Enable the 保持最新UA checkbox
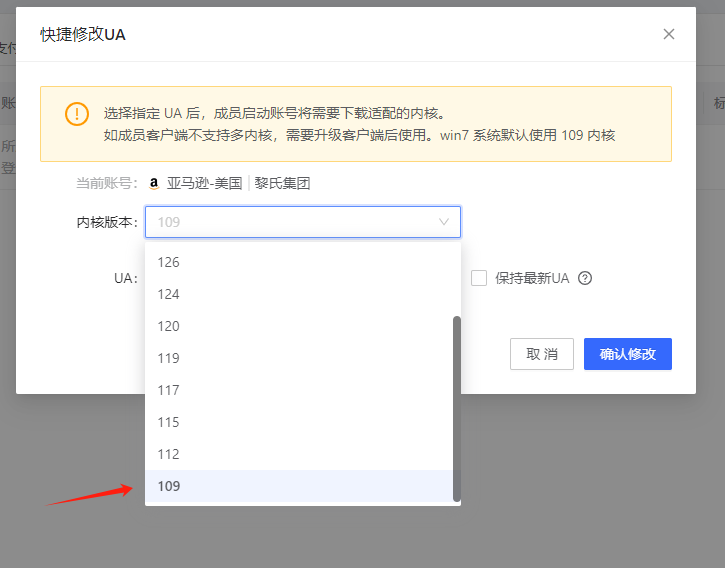This screenshot has height=568, width=725. [x=479, y=278]
